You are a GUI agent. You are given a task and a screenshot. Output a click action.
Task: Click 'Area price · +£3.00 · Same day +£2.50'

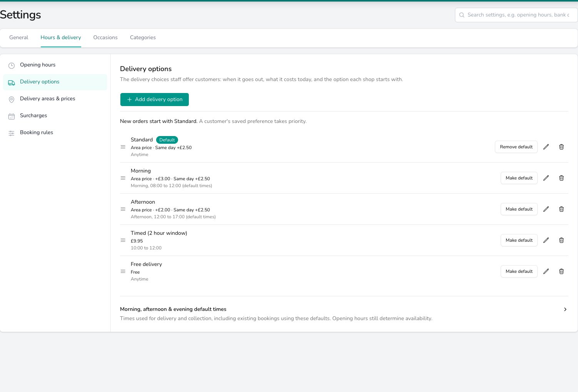[x=170, y=179]
